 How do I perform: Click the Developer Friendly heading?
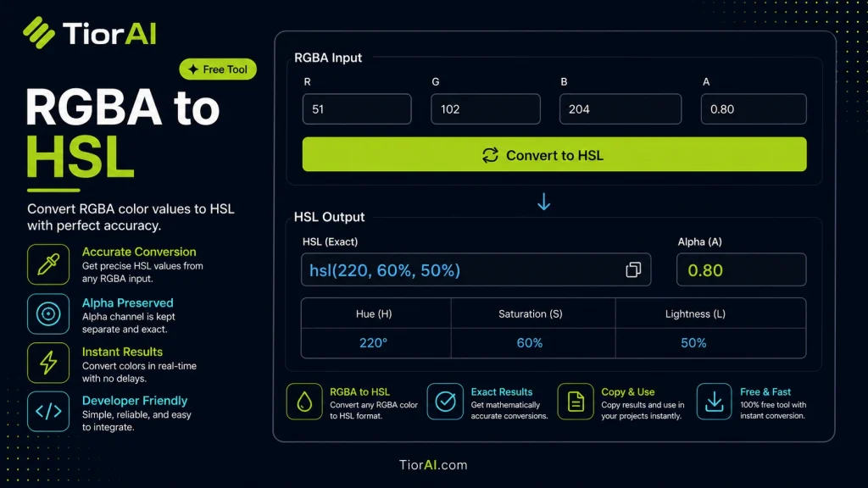coord(135,401)
